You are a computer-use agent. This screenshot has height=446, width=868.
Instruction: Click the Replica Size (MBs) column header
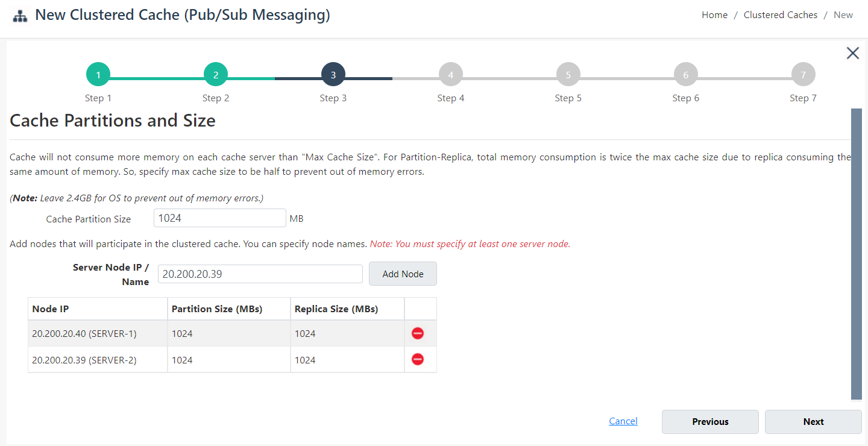(347, 309)
